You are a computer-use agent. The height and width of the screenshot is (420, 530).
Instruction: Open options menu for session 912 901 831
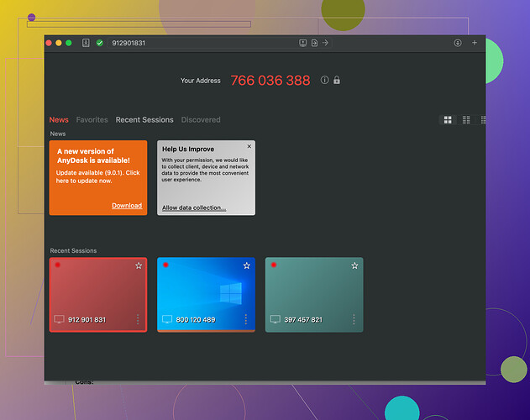click(138, 319)
